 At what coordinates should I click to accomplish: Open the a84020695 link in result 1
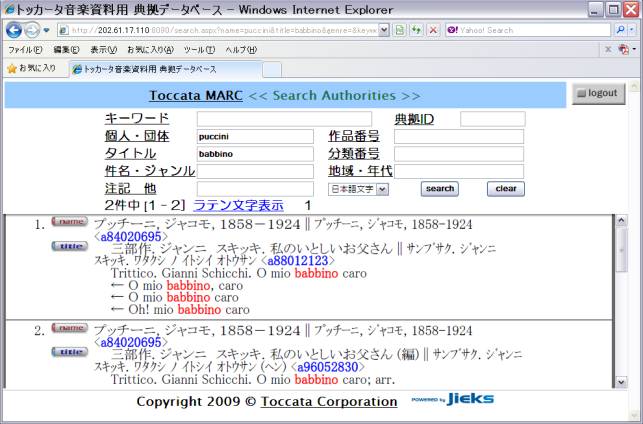tap(131, 237)
